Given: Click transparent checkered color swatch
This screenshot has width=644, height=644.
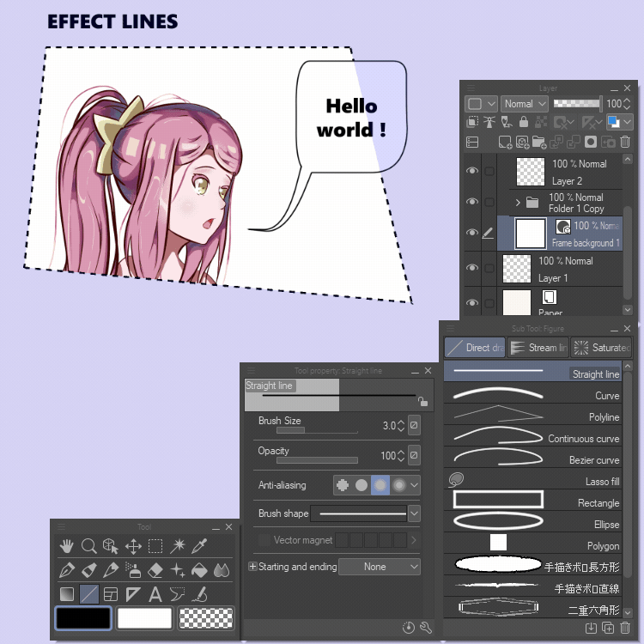Looking at the screenshot, I should coord(206,618).
